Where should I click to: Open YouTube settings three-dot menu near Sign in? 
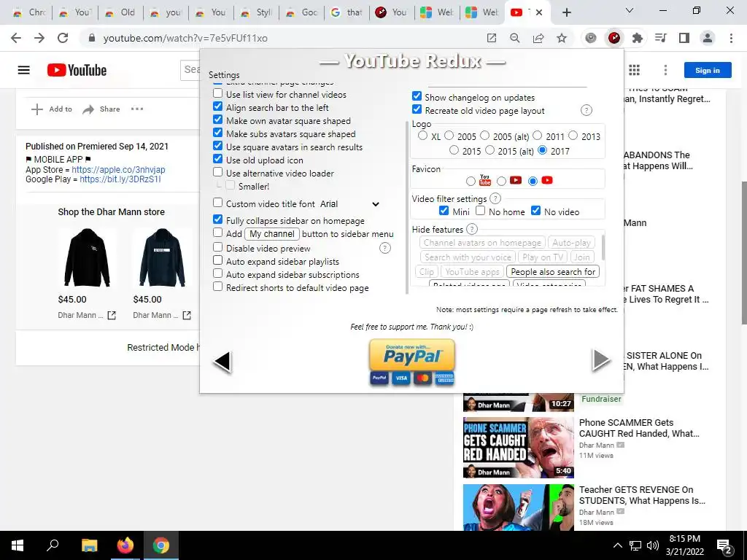(x=665, y=71)
